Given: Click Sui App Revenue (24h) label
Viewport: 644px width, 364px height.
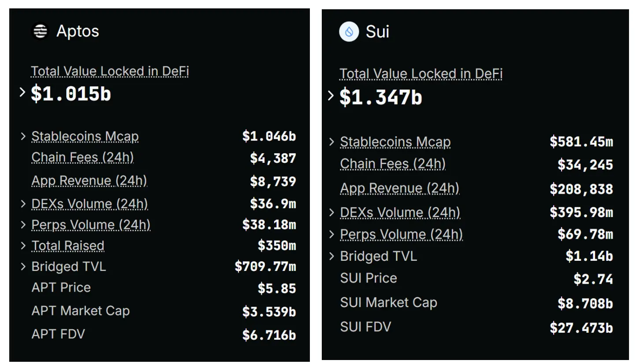Looking at the screenshot, I should pyautogui.click(x=399, y=188).
